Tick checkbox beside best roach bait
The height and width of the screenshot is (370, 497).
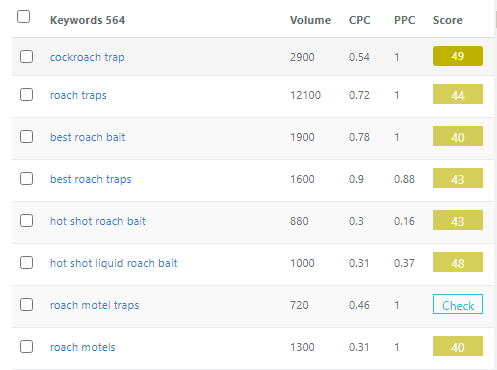tap(26, 137)
